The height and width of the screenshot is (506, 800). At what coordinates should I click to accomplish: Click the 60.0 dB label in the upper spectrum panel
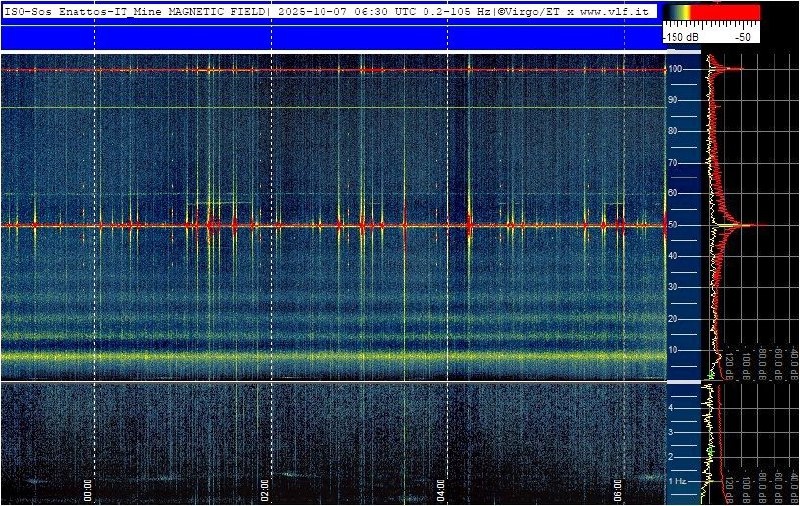[778, 363]
